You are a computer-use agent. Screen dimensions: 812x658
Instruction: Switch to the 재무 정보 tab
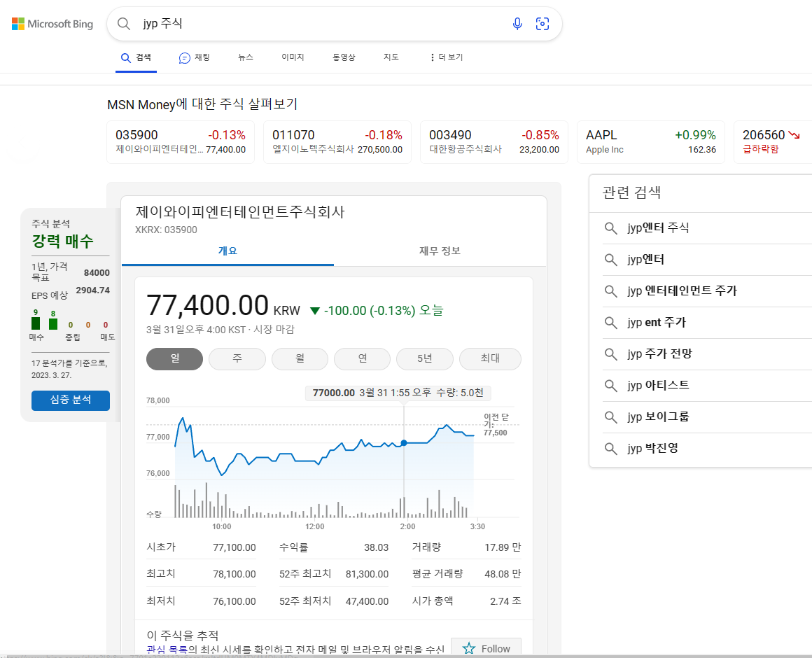(440, 251)
